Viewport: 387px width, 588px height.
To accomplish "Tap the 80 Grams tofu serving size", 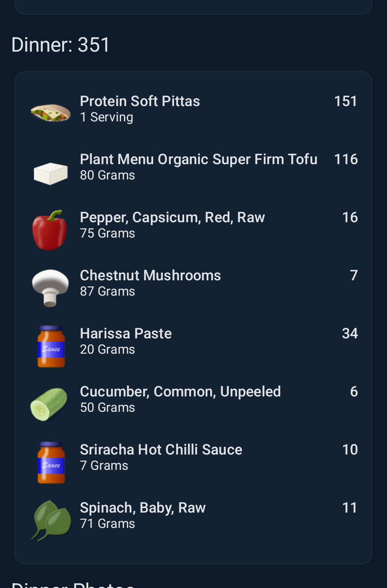I will [x=107, y=175].
